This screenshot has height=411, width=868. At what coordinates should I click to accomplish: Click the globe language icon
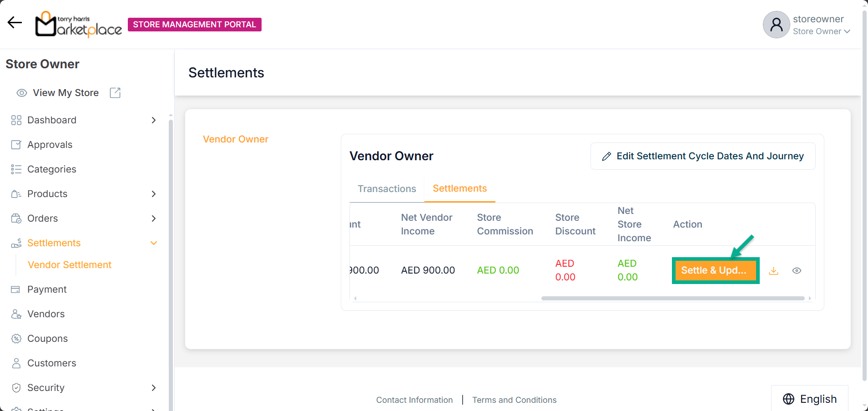point(788,399)
